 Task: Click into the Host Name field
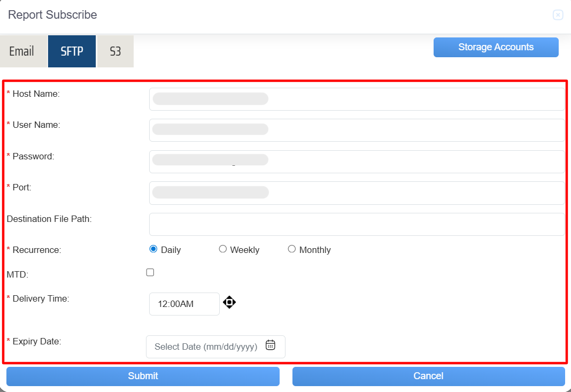(357, 99)
